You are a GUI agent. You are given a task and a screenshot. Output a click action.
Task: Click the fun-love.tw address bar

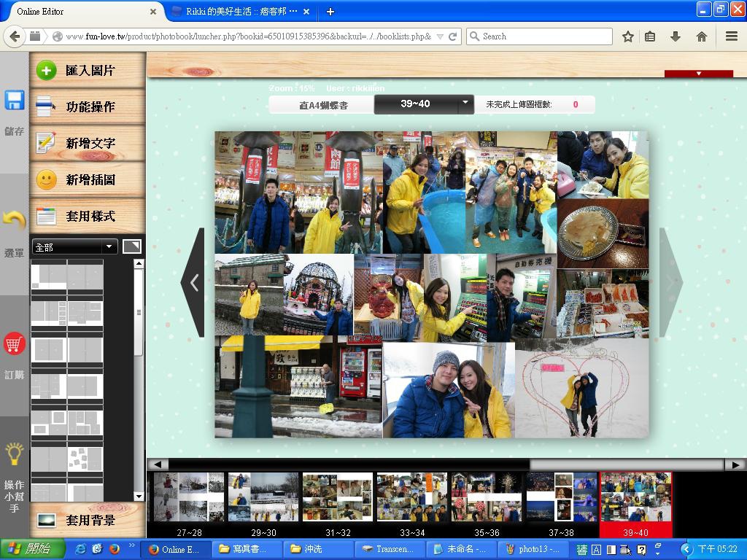point(248,36)
